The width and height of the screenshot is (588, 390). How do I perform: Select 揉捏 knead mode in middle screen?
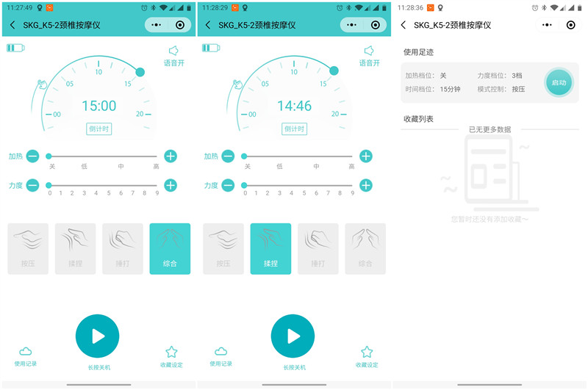click(x=270, y=249)
